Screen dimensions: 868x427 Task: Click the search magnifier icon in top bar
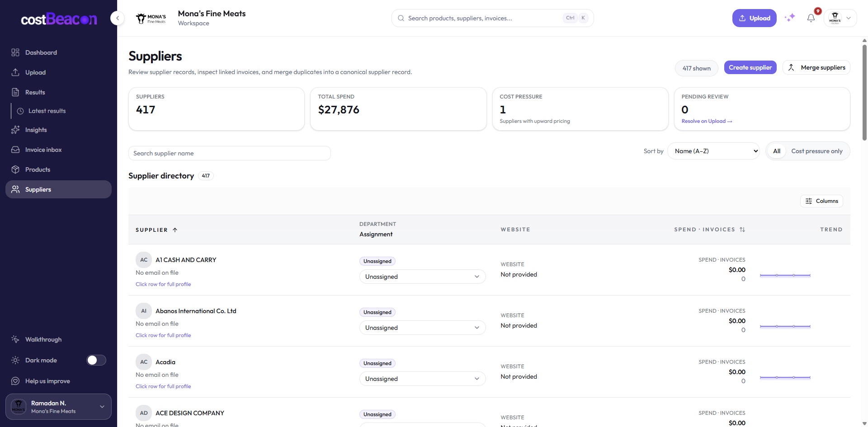(x=401, y=18)
